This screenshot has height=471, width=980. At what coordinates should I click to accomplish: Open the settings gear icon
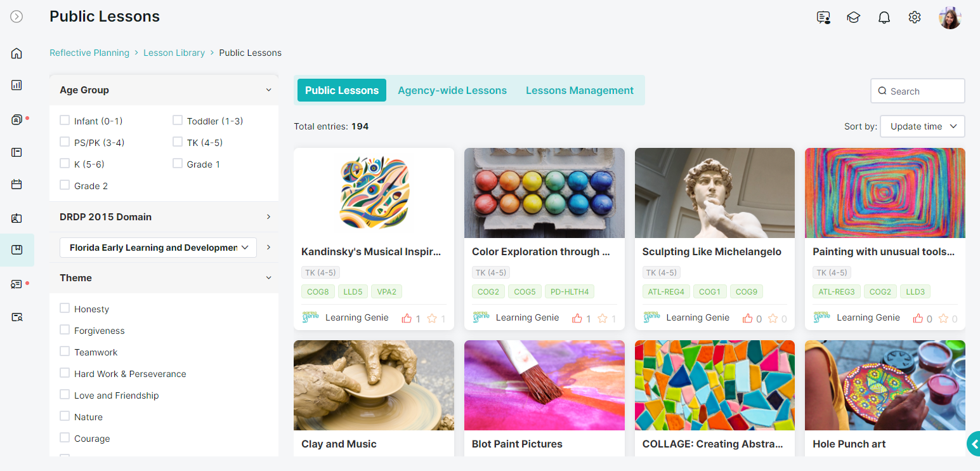click(x=914, y=18)
